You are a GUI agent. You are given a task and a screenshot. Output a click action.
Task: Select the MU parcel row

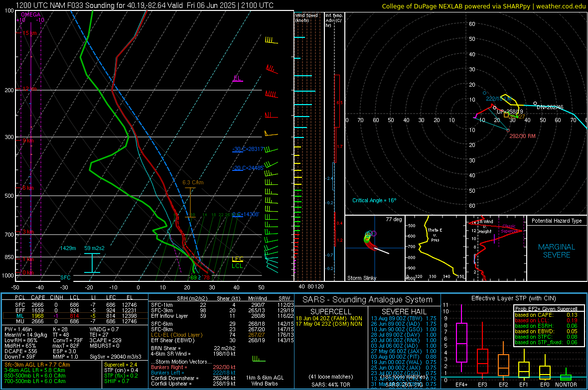(75, 321)
